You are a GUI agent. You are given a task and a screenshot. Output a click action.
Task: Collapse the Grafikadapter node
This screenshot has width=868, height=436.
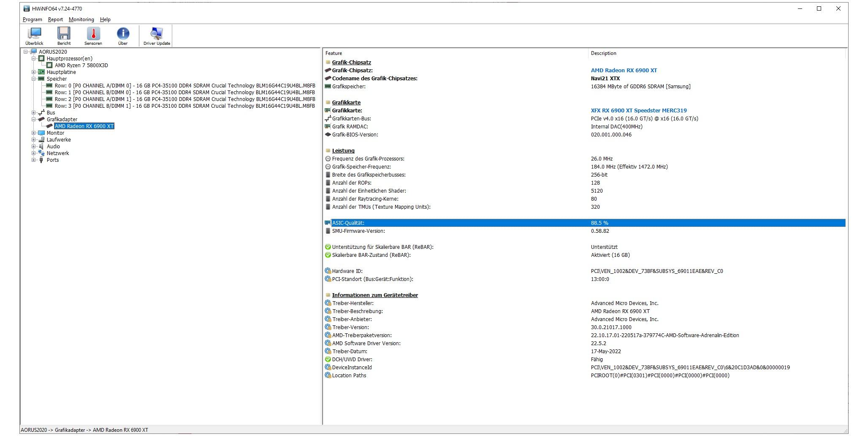point(33,120)
